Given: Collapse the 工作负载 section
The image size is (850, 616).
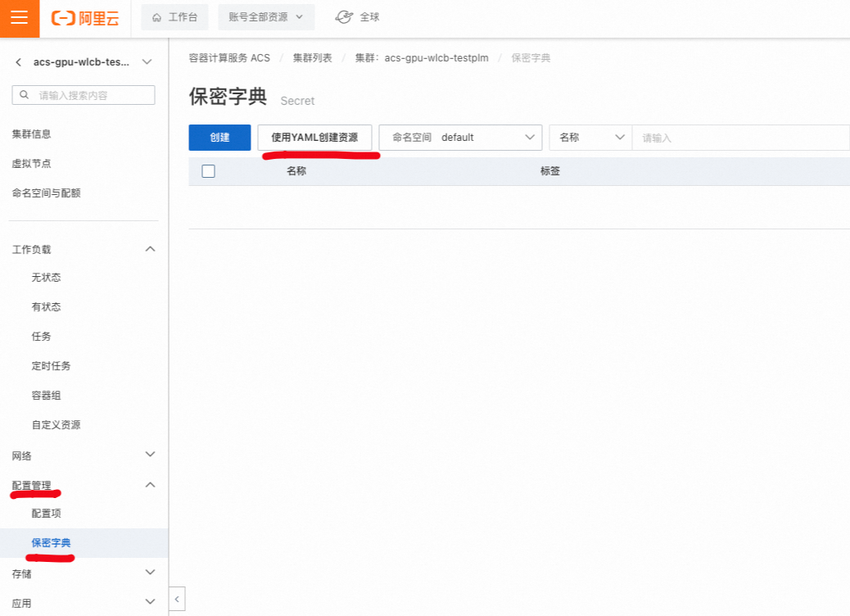Looking at the screenshot, I should pyautogui.click(x=150, y=249).
